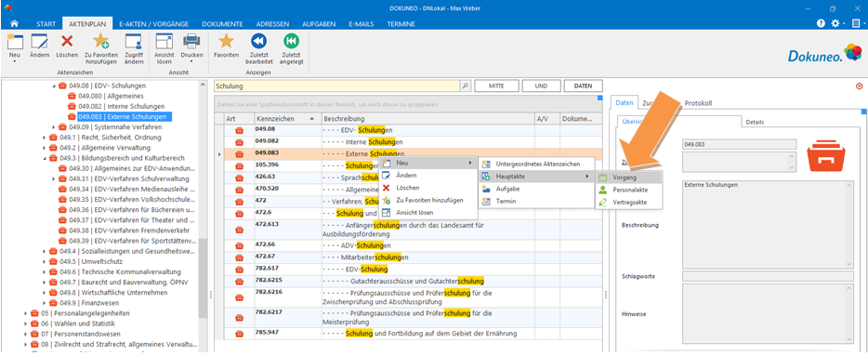
Task: Click the Schulung search input field
Action: point(337,86)
